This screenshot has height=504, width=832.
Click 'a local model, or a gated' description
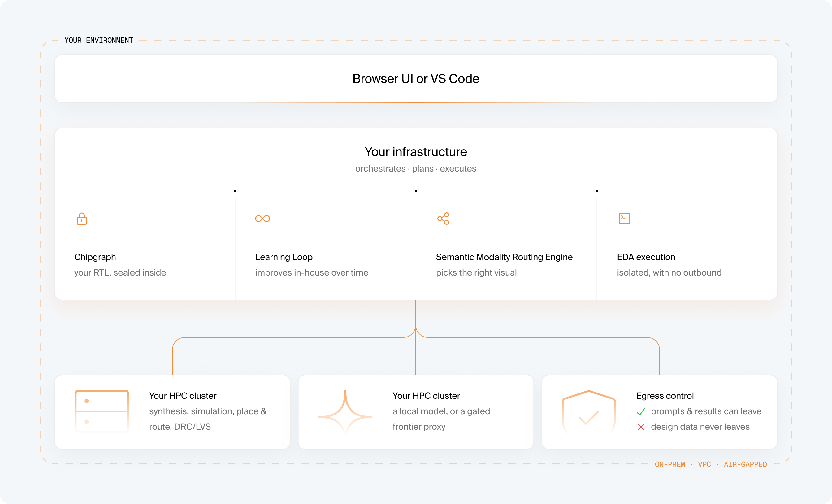click(x=441, y=411)
